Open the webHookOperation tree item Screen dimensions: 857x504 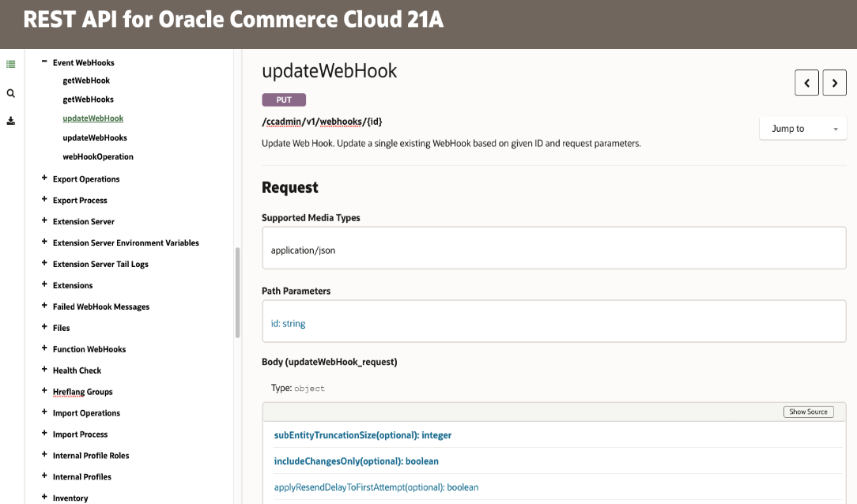(98, 156)
